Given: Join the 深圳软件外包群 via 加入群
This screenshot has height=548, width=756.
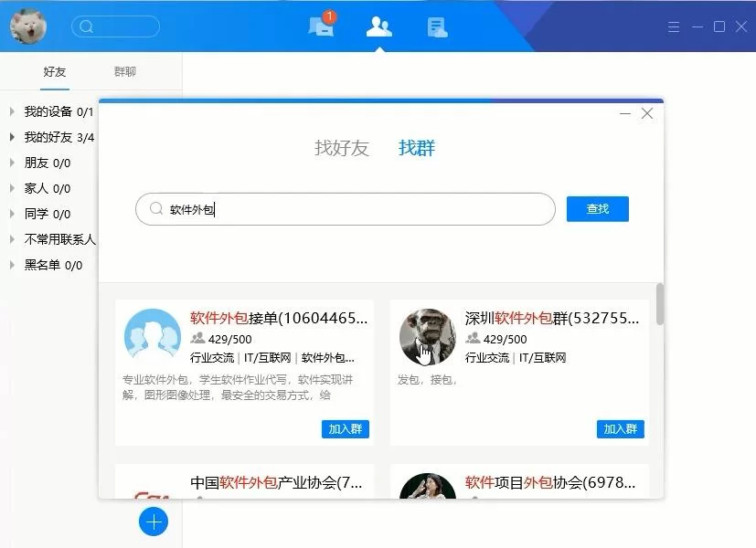Looking at the screenshot, I should [x=621, y=429].
